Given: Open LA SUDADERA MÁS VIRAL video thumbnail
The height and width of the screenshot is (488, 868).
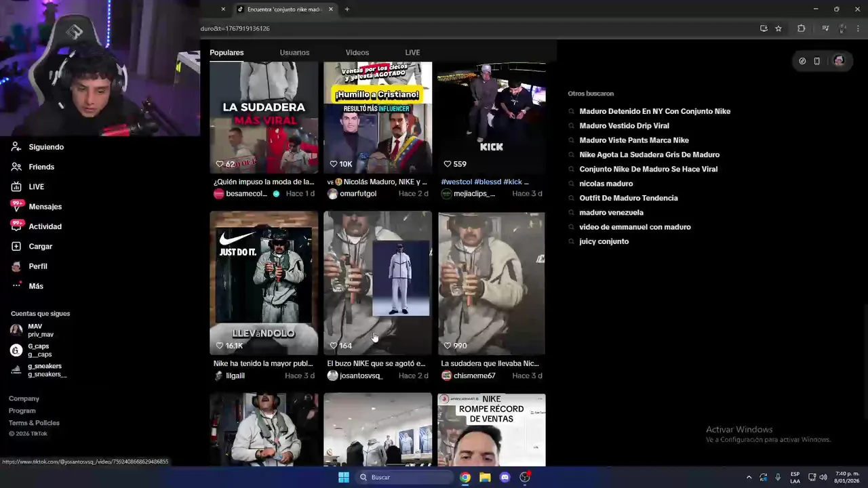Looking at the screenshot, I should 264,118.
